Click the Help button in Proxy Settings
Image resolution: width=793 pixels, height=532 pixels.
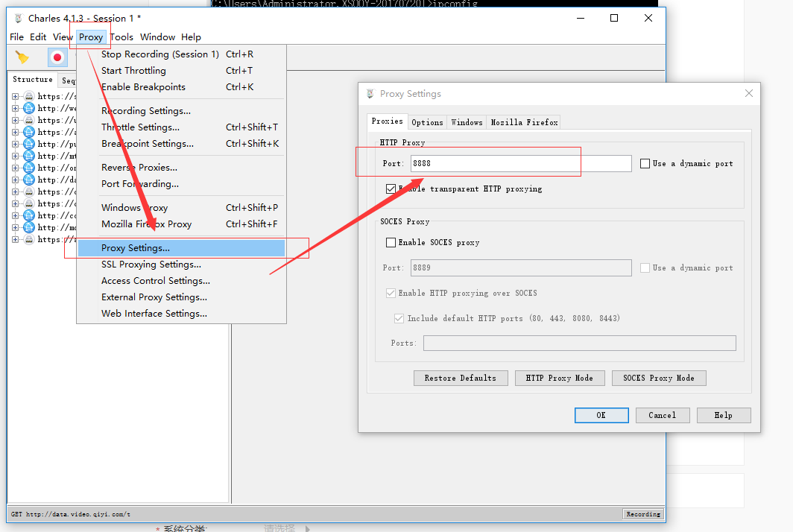coord(724,415)
